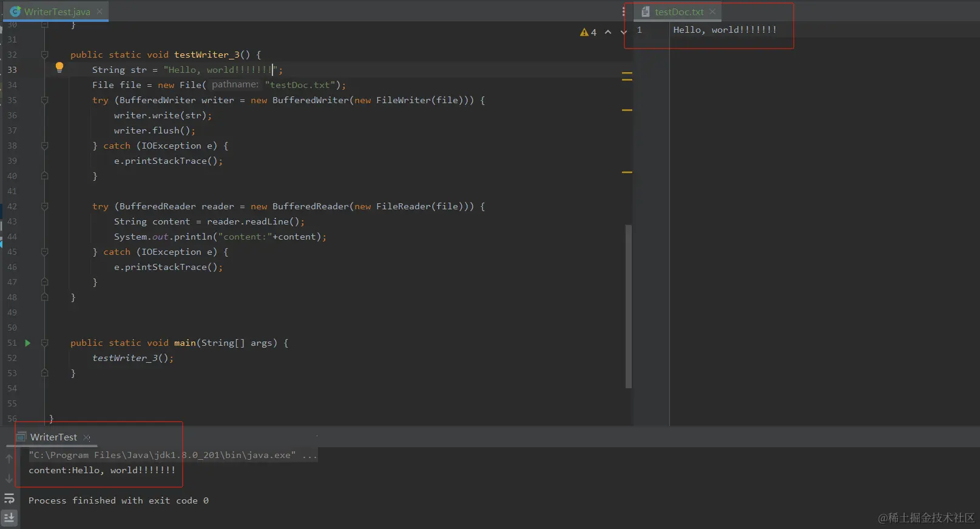Click the warning stripe marker near line 36

[x=627, y=110]
